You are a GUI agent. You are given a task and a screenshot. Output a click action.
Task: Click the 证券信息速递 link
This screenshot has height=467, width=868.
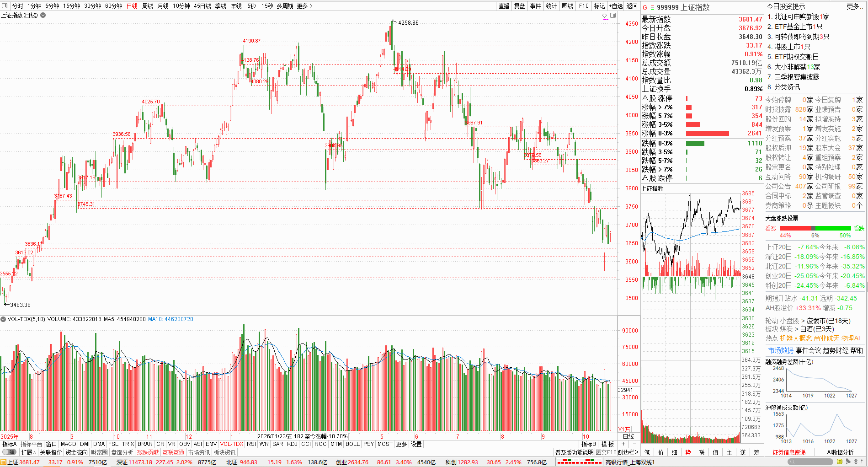pyautogui.click(x=789, y=452)
